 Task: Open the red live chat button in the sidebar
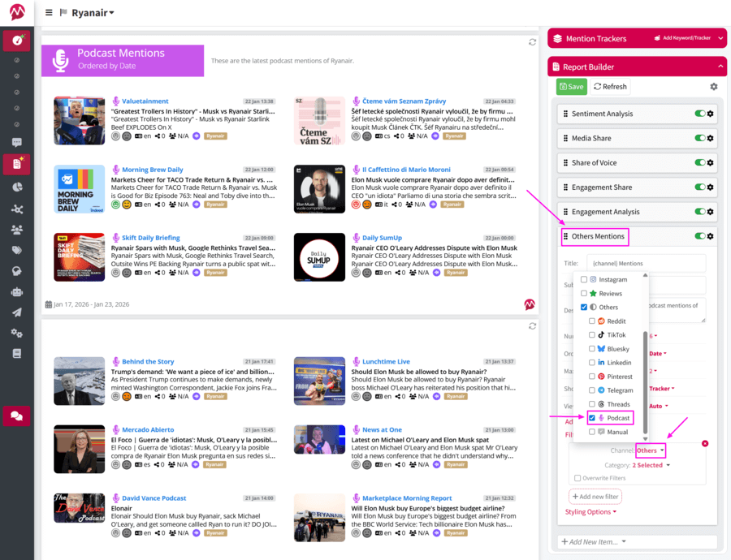[17, 416]
